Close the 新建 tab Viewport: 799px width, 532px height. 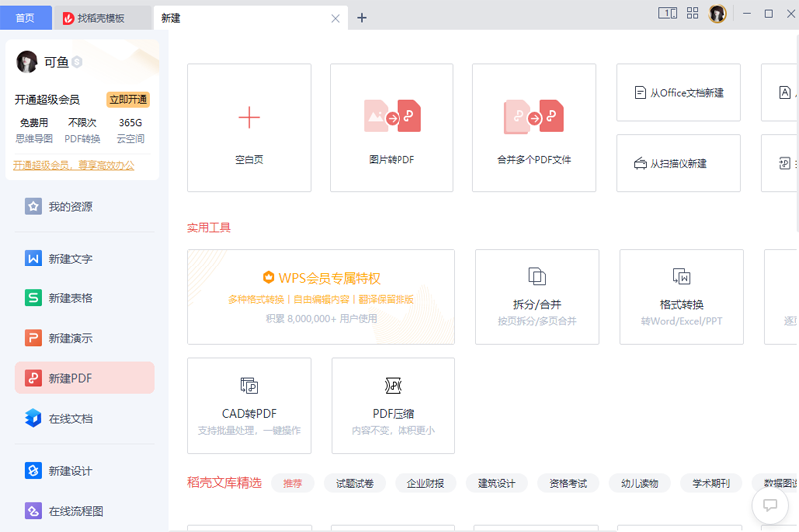[x=335, y=18]
